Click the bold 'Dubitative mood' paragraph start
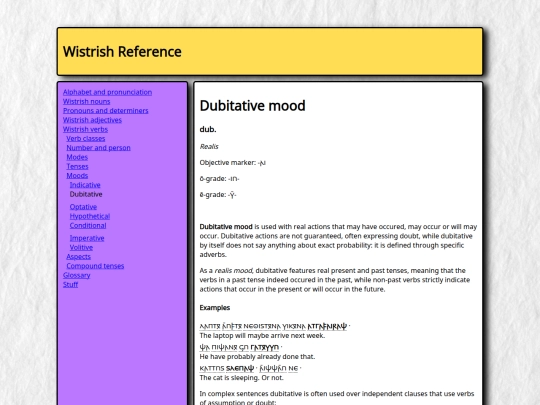 coord(226,227)
